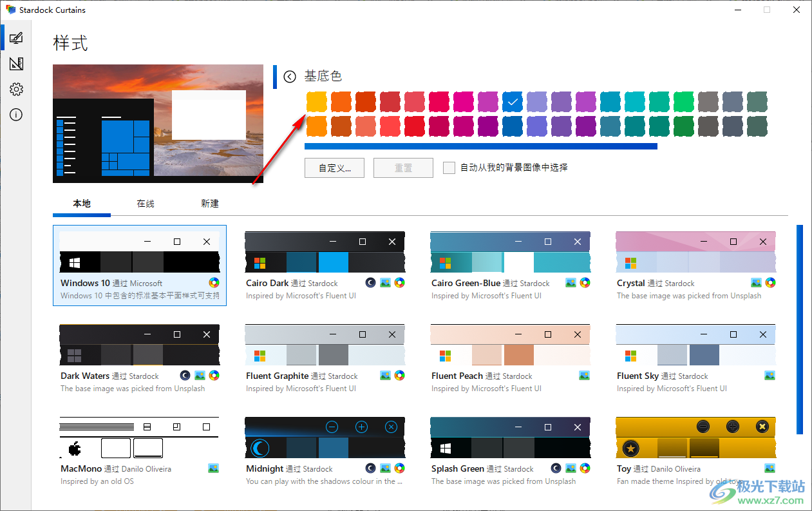Viewport: 812px width, 511px height.
Task: Click the Crystal theme's background image icon
Action: click(756, 282)
